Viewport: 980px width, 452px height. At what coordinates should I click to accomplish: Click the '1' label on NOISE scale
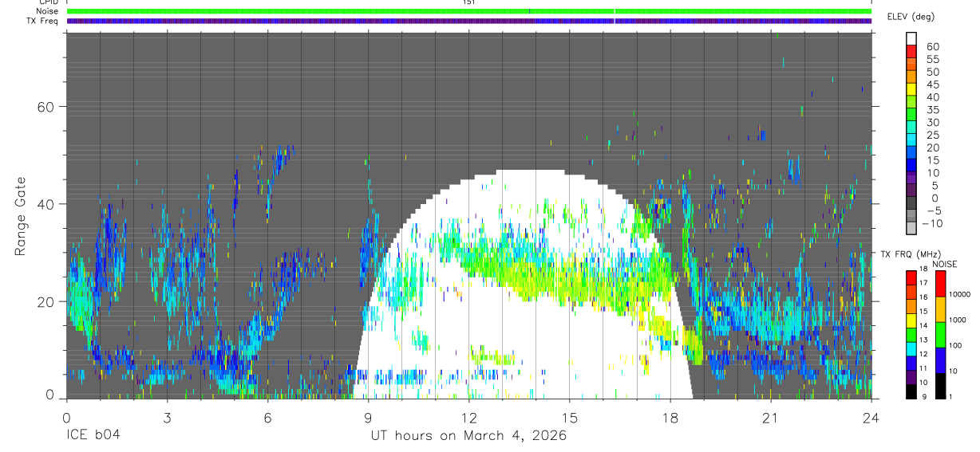[950, 398]
